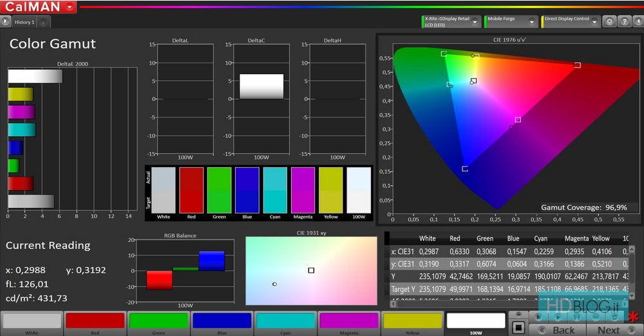The width and height of the screenshot is (644, 336).
Task: Click the refresh loop icon above Next
Action: (615, 317)
